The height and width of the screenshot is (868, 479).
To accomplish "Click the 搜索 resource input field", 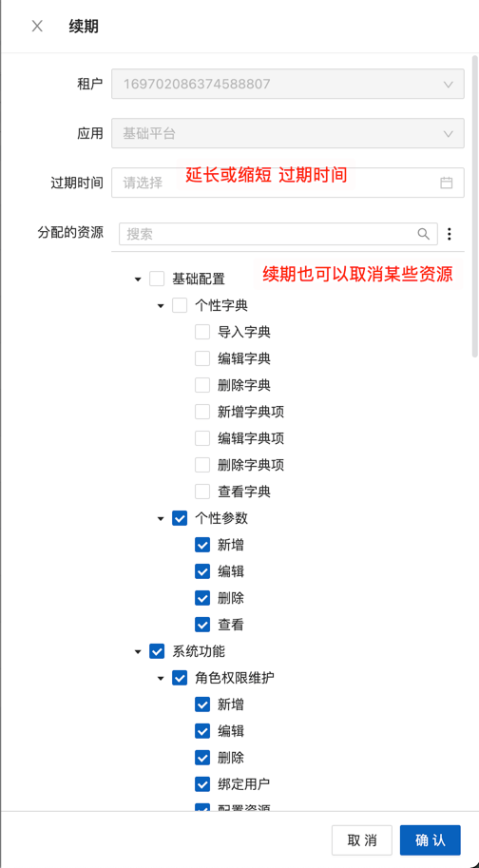I will tap(278, 234).
